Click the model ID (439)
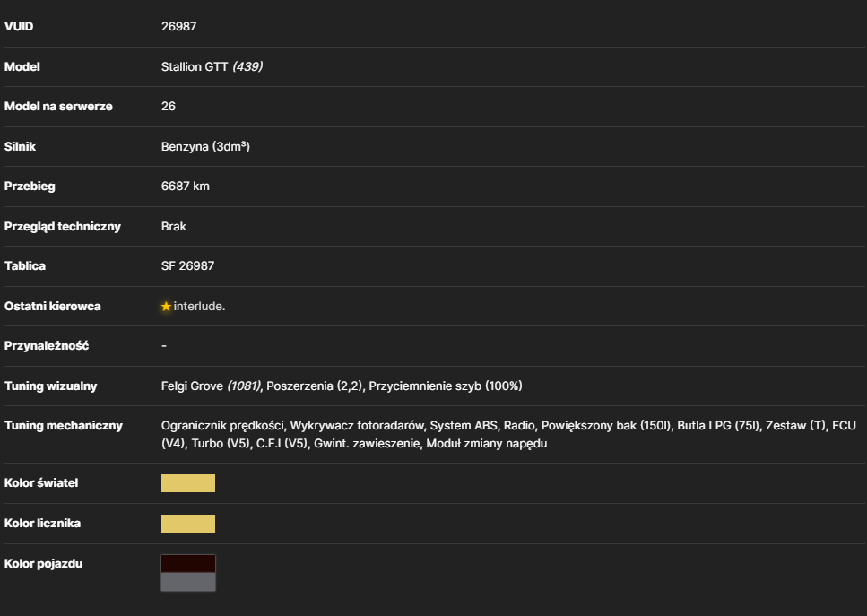Image resolution: width=867 pixels, height=616 pixels. [247, 67]
